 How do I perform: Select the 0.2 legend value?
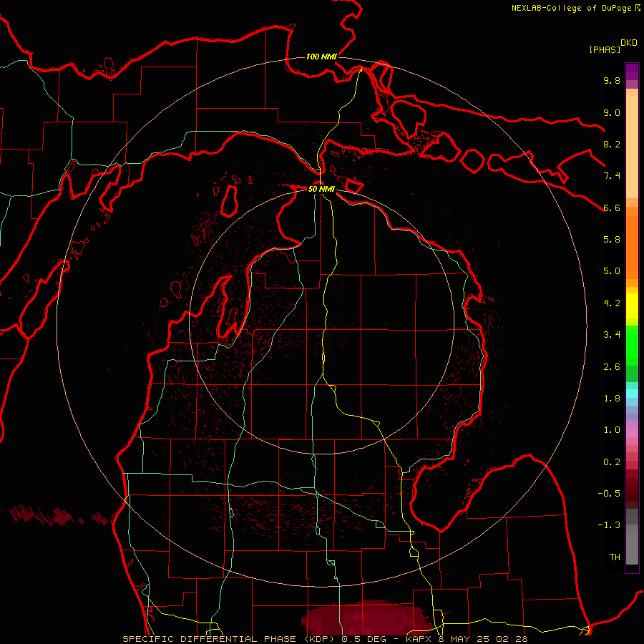[612, 462]
